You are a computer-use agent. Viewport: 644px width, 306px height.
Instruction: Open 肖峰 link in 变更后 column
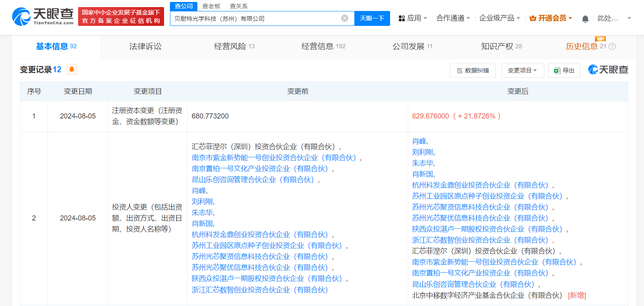(419, 141)
